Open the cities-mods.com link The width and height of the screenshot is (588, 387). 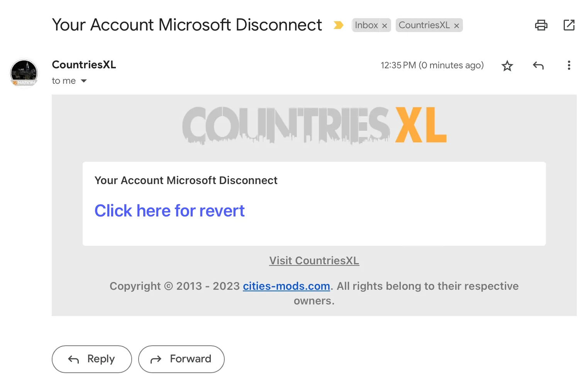286,286
